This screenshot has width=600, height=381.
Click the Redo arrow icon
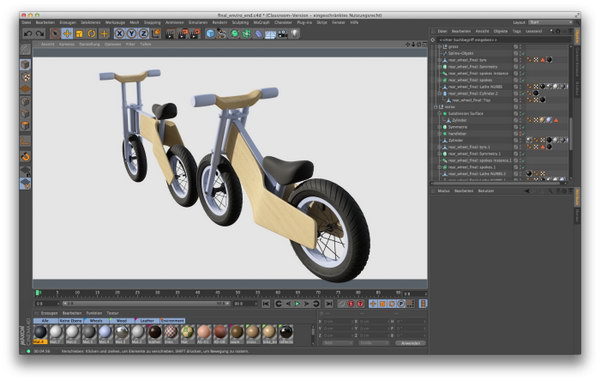40,34
